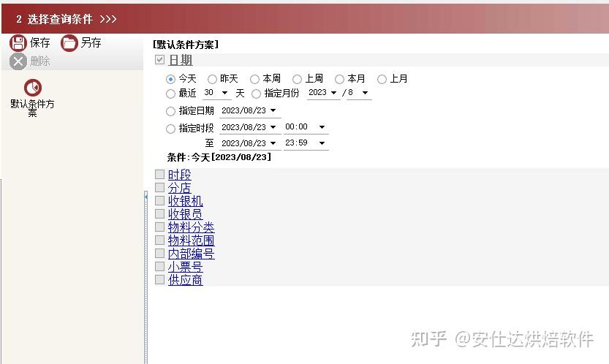Enable the 小票号 checkbox
Viewport: 609px width, 364px height.
tap(159, 266)
